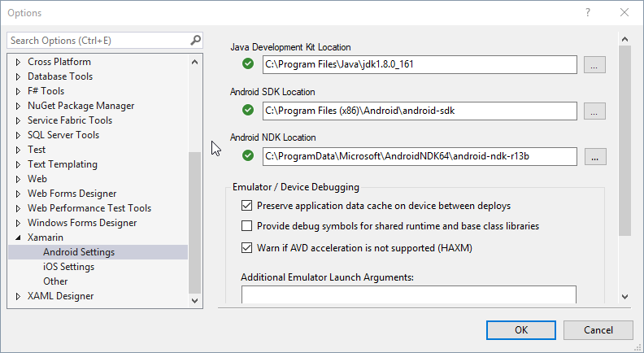Expand the Windows Forms Designer arrow

pos(18,223)
